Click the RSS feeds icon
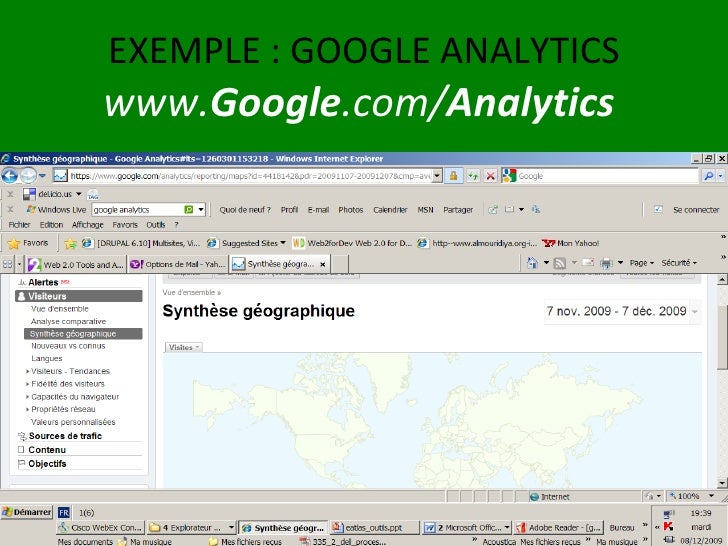 [560, 263]
